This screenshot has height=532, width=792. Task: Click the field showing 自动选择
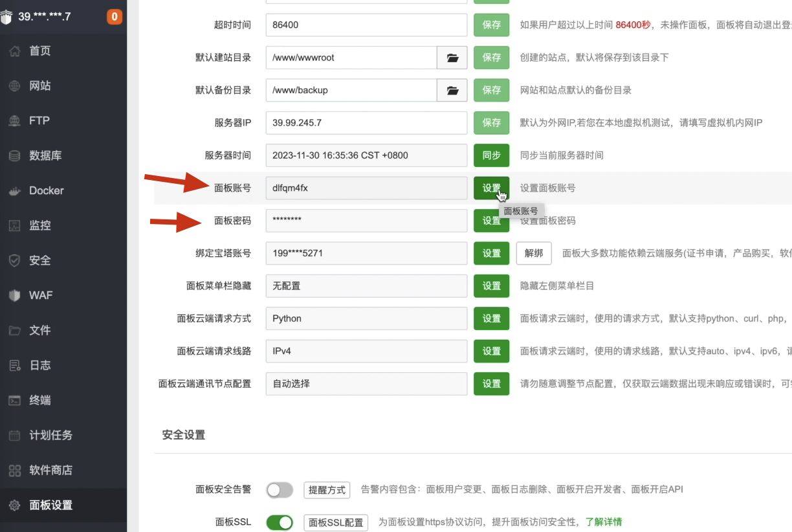(x=366, y=384)
